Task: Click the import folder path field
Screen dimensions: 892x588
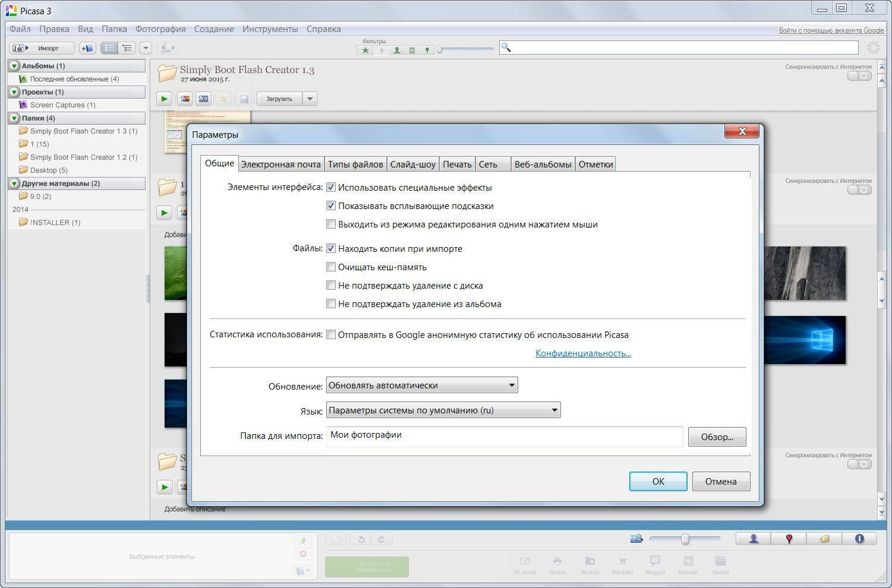Action: 504,436
